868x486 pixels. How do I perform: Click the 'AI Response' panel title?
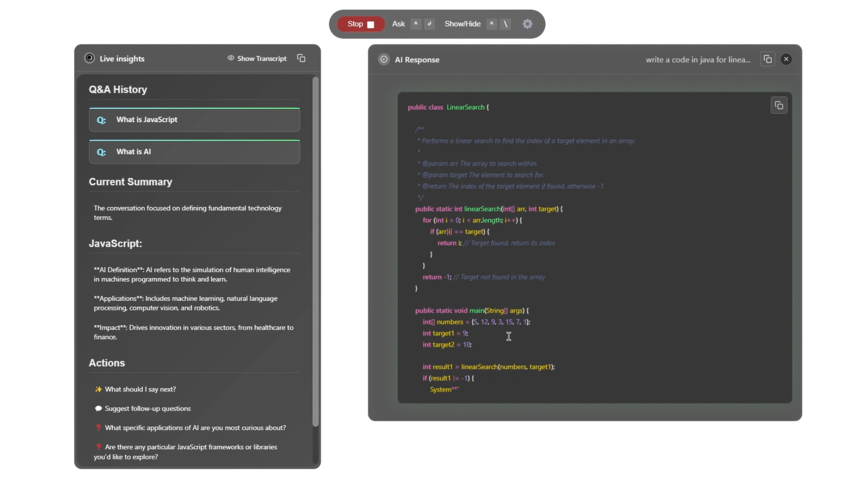pyautogui.click(x=417, y=60)
